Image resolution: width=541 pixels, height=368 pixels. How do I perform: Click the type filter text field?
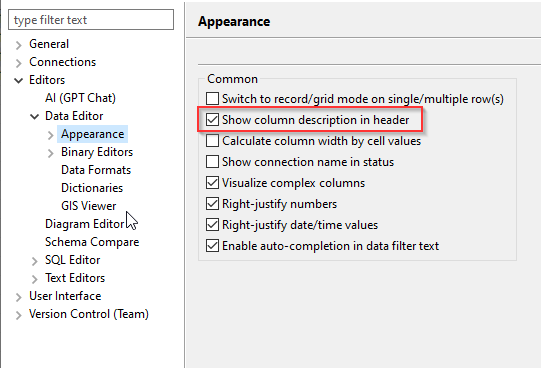[x=91, y=20]
